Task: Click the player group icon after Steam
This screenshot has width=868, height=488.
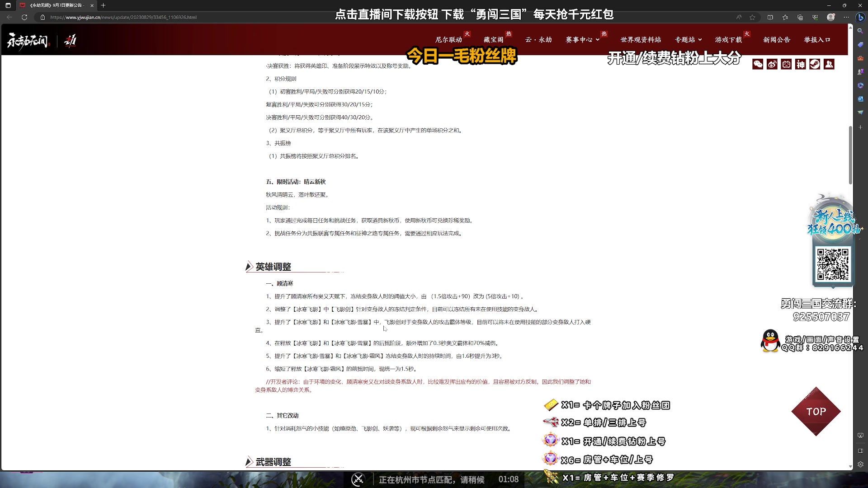Action: [829, 64]
